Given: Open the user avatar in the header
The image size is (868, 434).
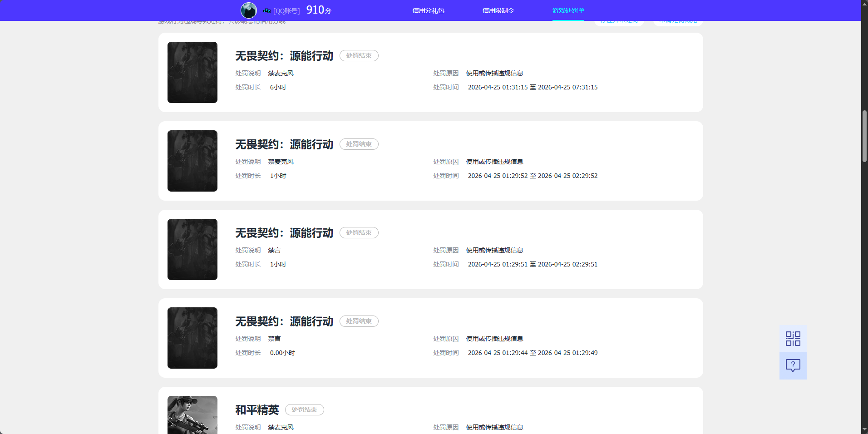Looking at the screenshot, I should (248, 10).
